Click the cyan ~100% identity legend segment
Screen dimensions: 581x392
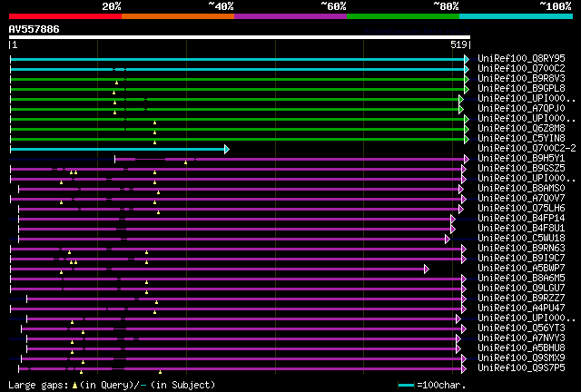517,16
